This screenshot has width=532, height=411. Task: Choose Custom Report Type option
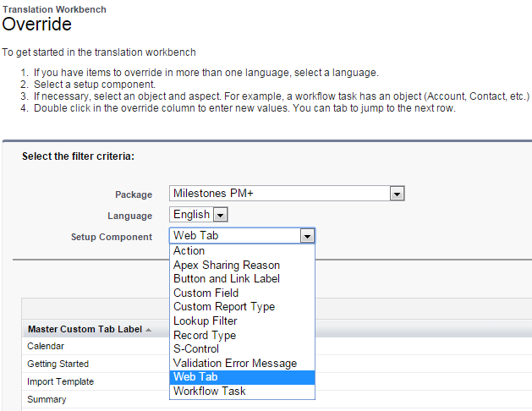224,307
